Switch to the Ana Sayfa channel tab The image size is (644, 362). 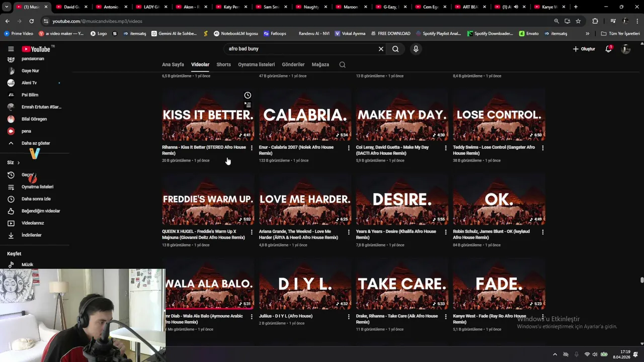point(173,64)
